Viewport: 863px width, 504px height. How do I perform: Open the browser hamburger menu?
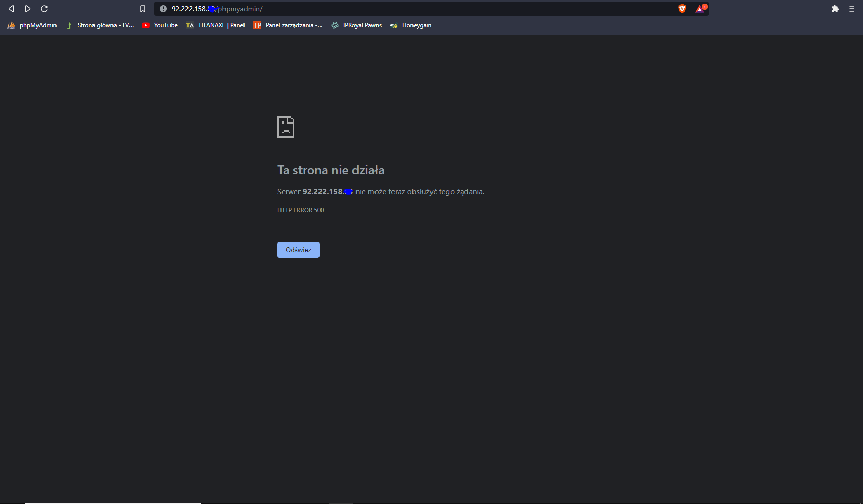(x=852, y=9)
